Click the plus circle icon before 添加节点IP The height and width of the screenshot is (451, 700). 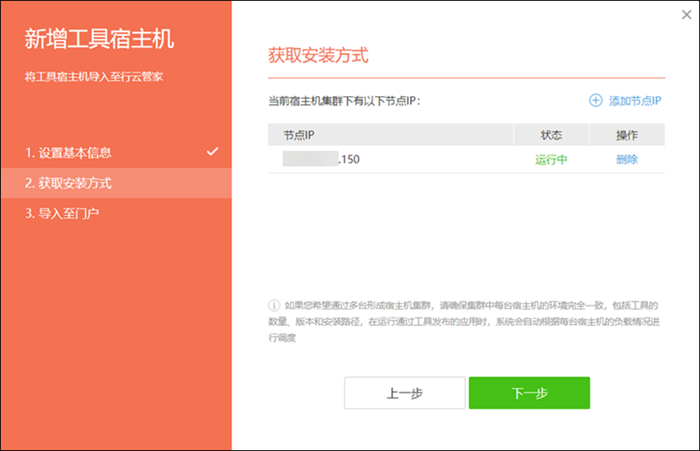pyautogui.click(x=595, y=100)
